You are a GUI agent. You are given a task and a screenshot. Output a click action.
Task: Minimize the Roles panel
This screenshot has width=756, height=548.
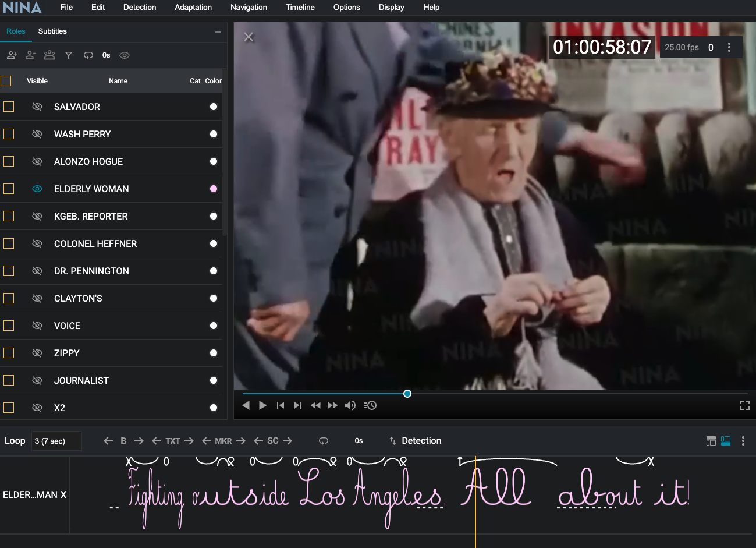[x=218, y=31]
